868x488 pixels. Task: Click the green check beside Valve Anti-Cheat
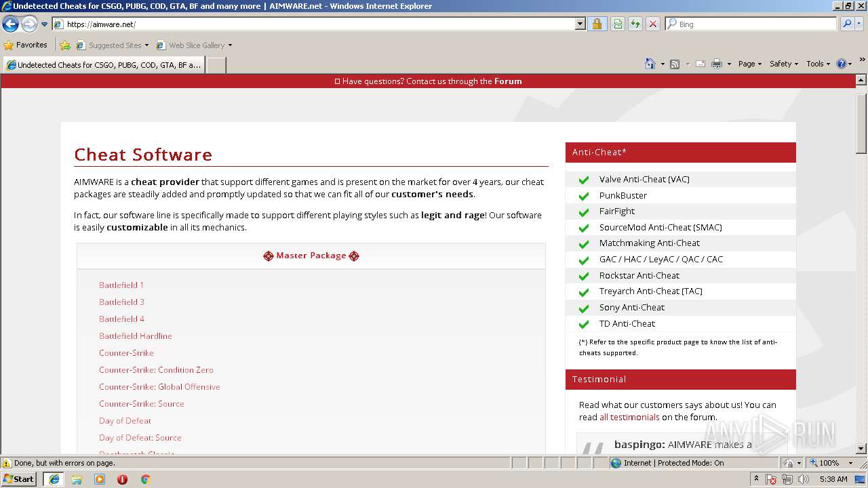tap(583, 180)
